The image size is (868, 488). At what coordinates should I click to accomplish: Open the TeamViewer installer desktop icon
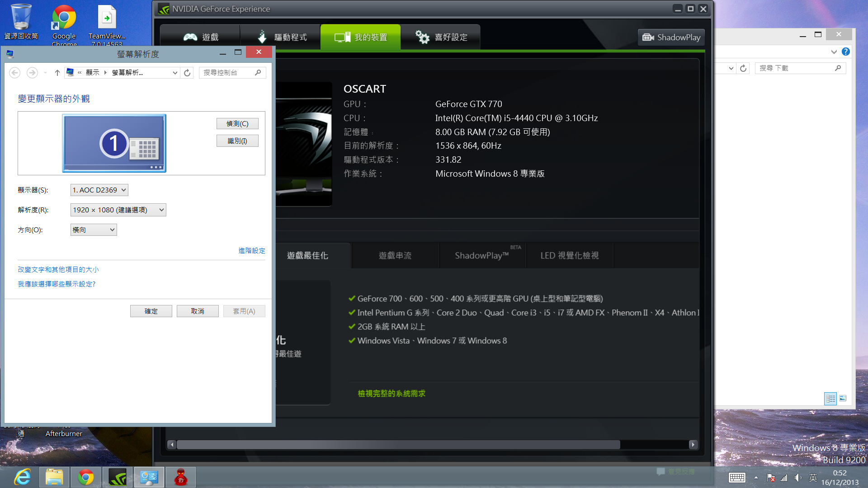(x=107, y=25)
